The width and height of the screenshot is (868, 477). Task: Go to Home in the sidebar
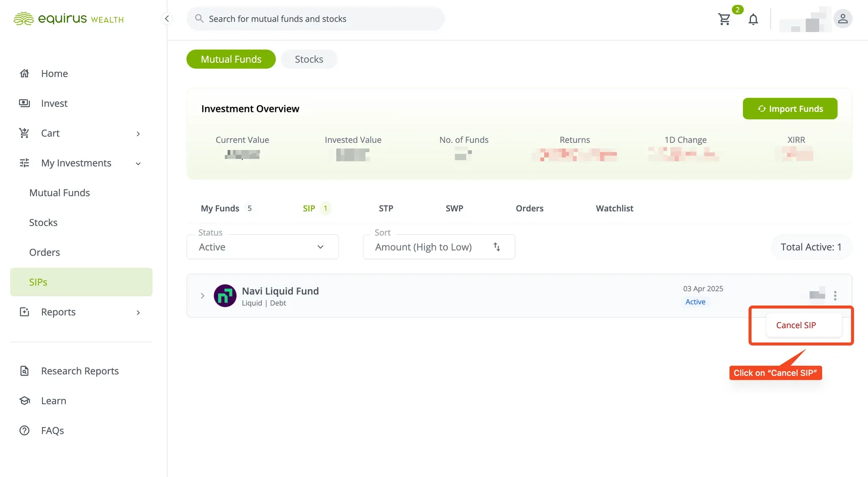[x=54, y=73]
